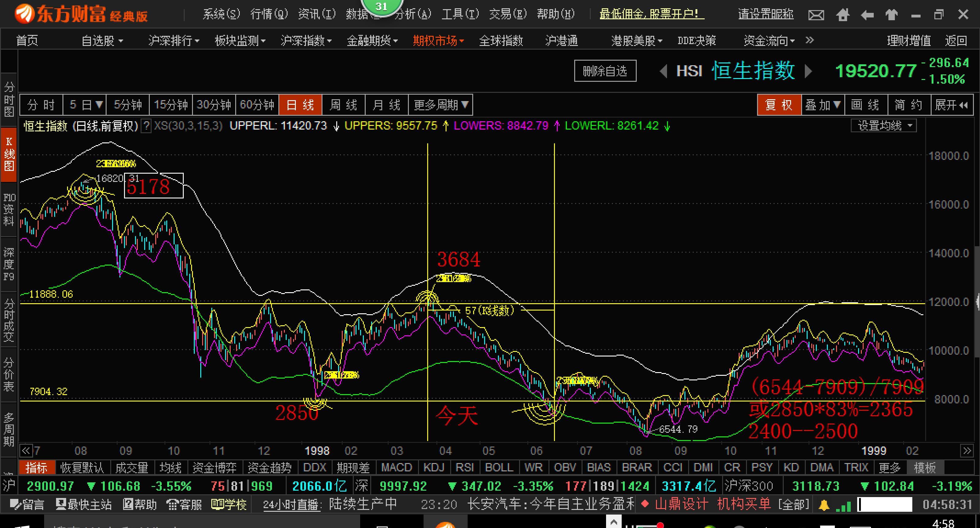This screenshot has height=528, width=980.
Task: Click 恢复默认 reset button
Action: tap(83, 468)
